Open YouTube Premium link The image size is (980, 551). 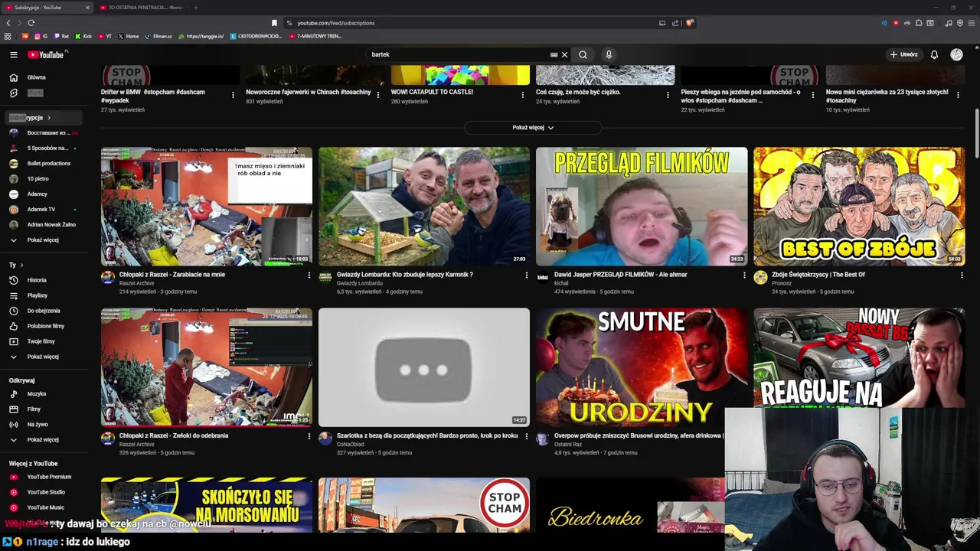44,477
